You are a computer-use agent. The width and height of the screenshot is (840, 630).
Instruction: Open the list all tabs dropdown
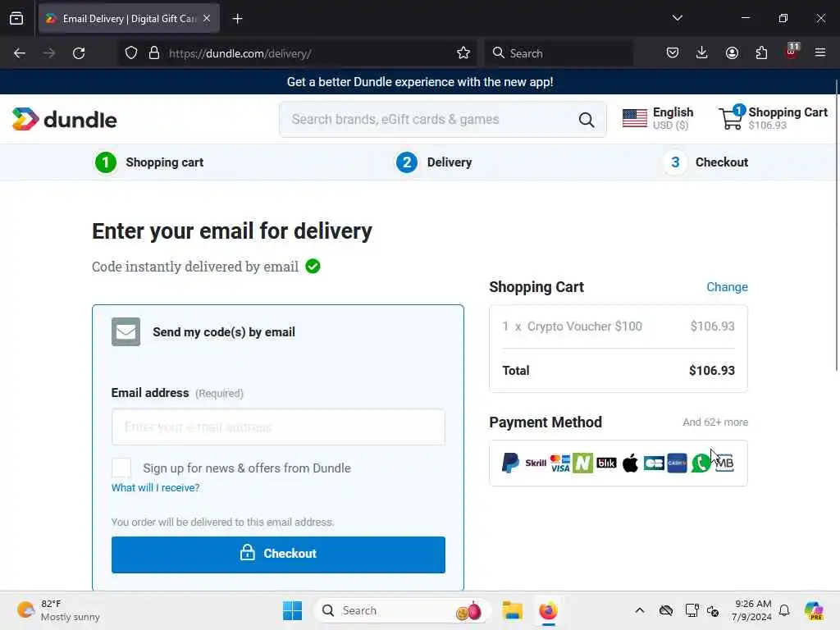[677, 18]
